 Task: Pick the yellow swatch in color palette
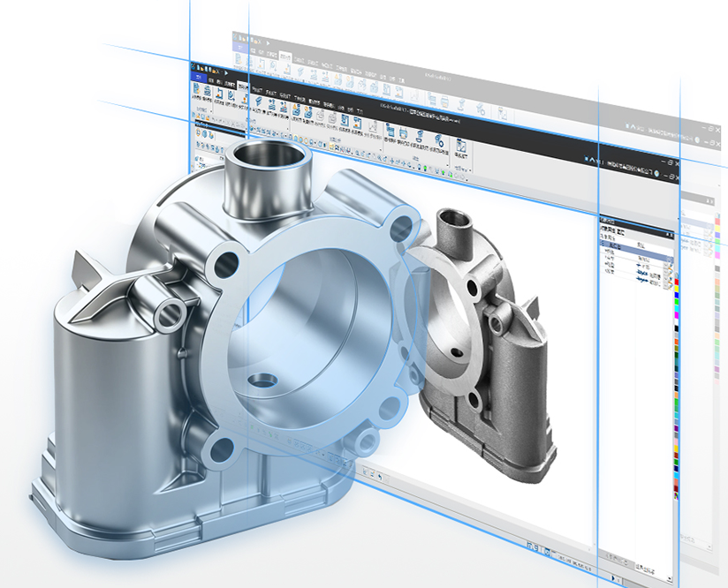pos(677,289)
